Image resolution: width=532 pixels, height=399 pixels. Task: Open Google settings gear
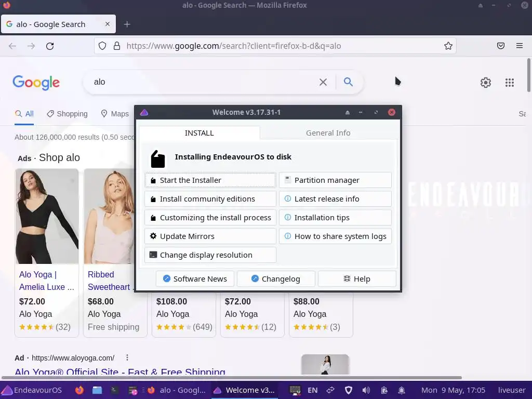(x=486, y=83)
